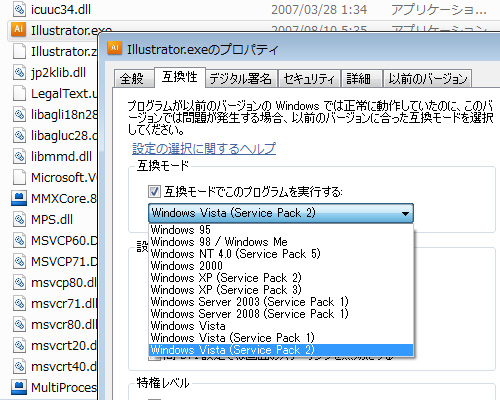Select the libmmd.dll file name
The image size is (500, 400).
click(x=61, y=156)
